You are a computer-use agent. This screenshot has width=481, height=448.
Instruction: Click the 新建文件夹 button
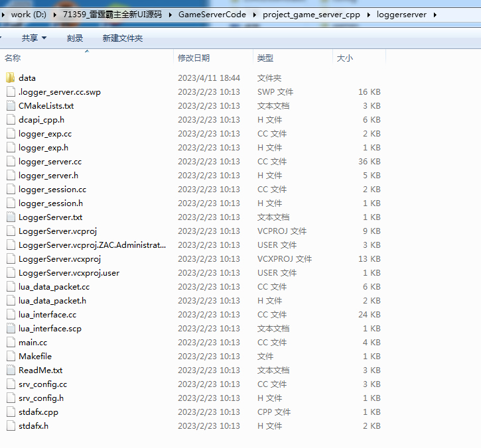[122, 38]
